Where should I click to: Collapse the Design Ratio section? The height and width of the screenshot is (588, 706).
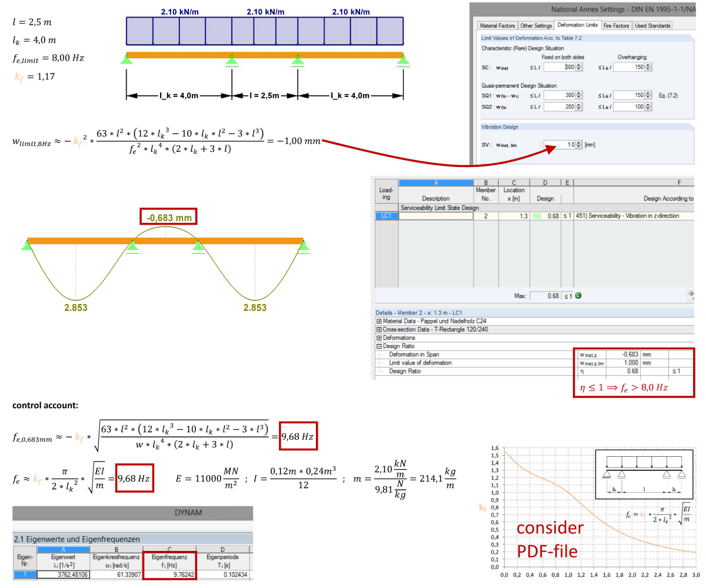(x=379, y=346)
